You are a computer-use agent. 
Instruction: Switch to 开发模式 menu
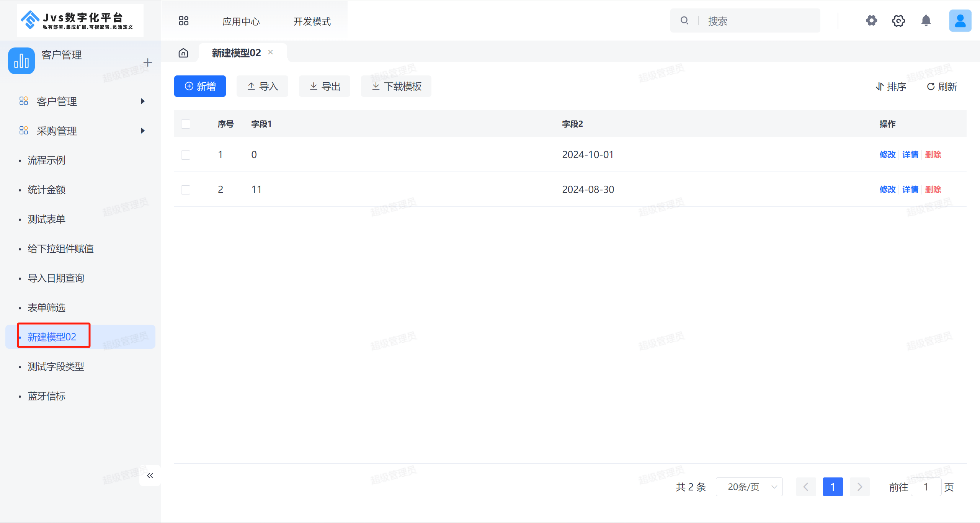pos(312,21)
